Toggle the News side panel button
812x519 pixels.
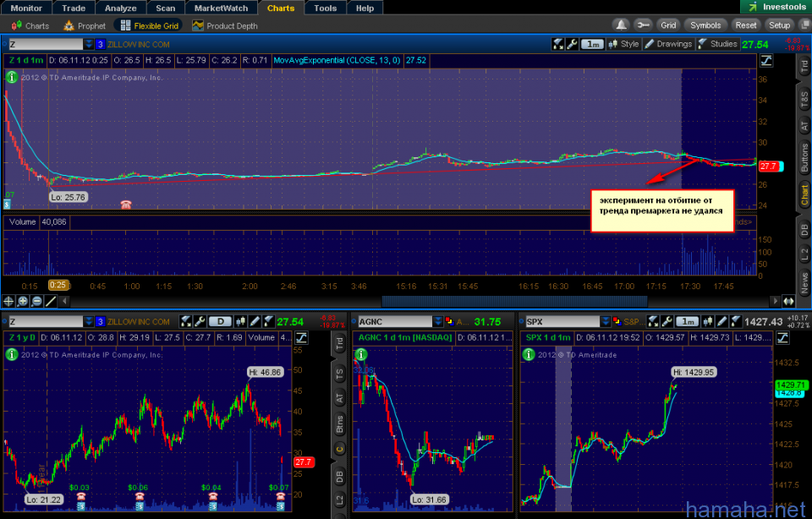pyautogui.click(x=804, y=283)
